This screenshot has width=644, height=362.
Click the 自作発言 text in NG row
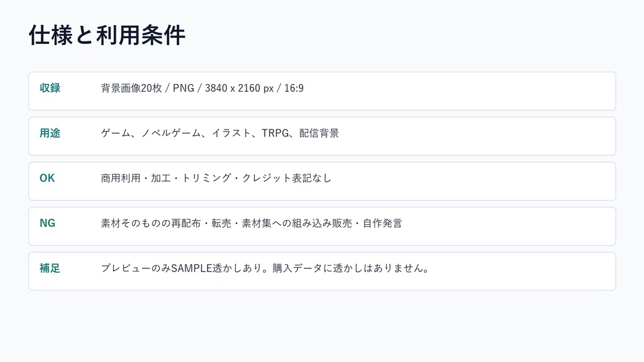[x=382, y=223]
